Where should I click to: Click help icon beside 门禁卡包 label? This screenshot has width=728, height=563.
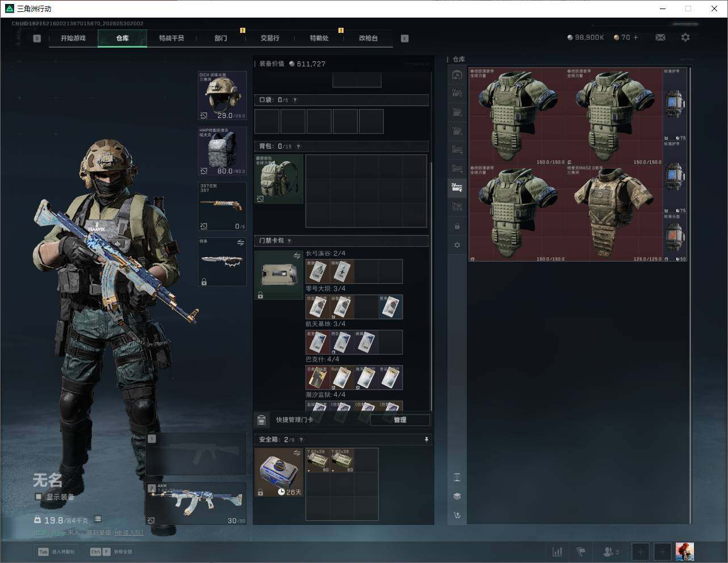289,241
